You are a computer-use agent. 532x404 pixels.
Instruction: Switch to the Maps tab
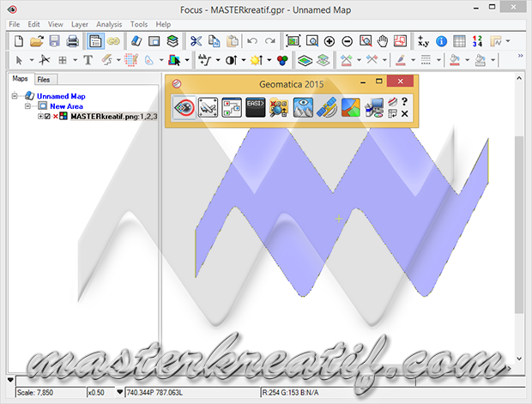pos(20,79)
